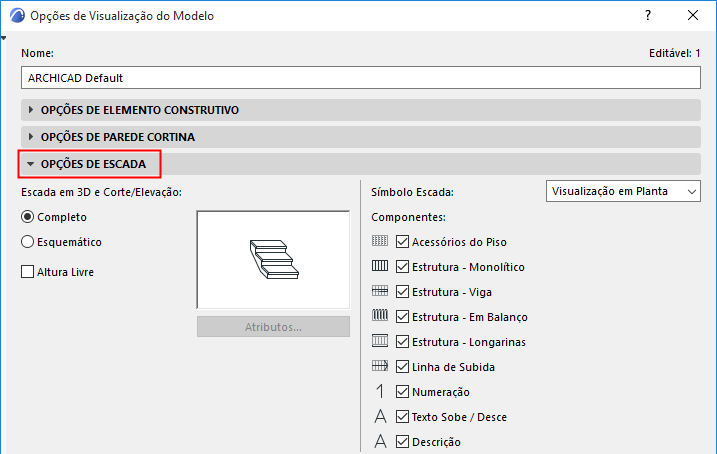Screen dimensions: 717x454
Task: Select the Esquemático radio option
Action: [27, 242]
